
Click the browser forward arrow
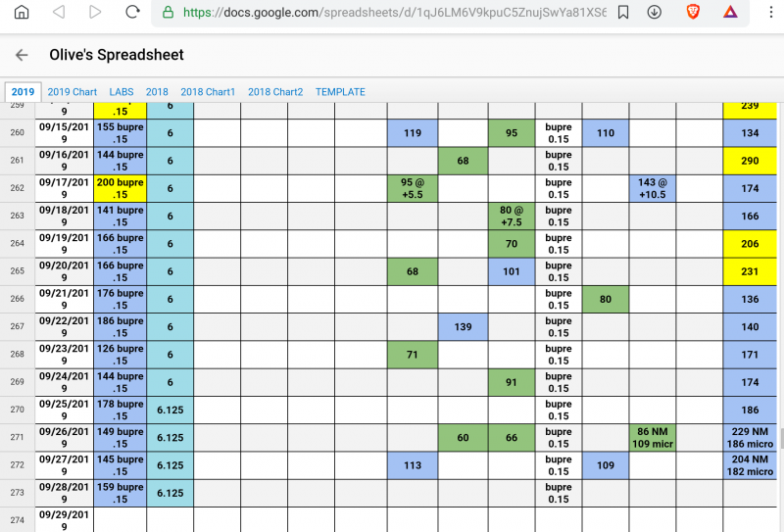(x=95, y=13)
